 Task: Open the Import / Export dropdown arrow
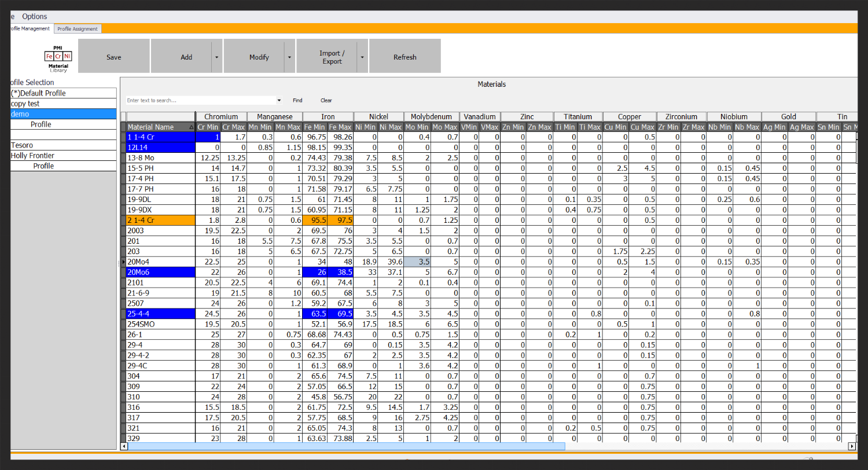click(362, 57)
